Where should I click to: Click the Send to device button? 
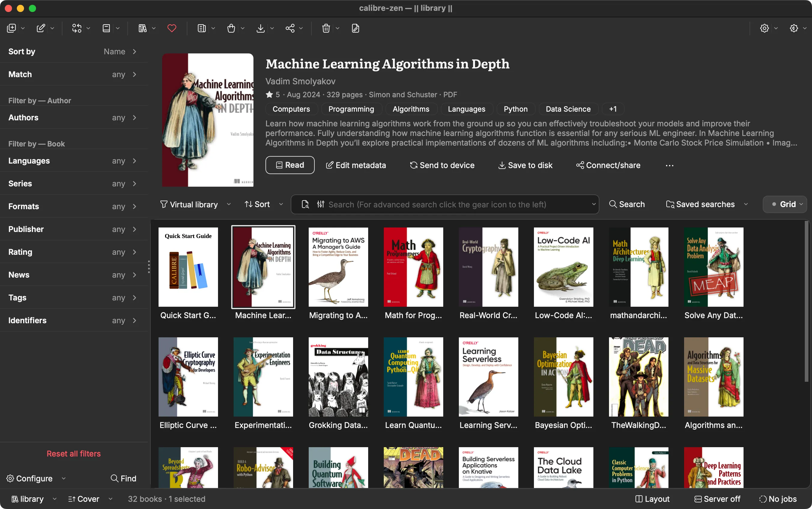pyautogui.click(x=442, y=165)
